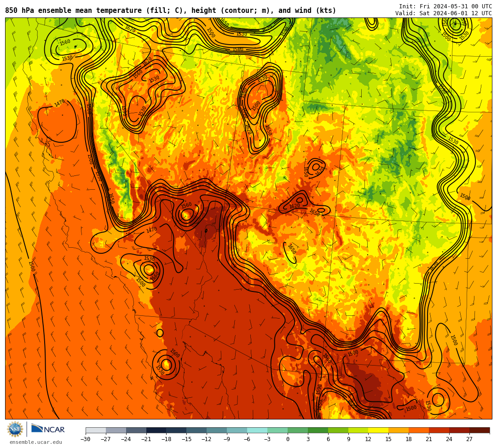The image size is (497, 448).
Task: Click the 1560 contour label in the top-left closed contour
Action: (65, 42)
